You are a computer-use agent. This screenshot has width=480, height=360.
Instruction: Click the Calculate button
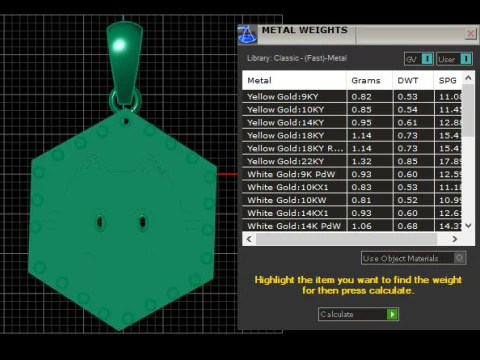(x=358, y=314)
